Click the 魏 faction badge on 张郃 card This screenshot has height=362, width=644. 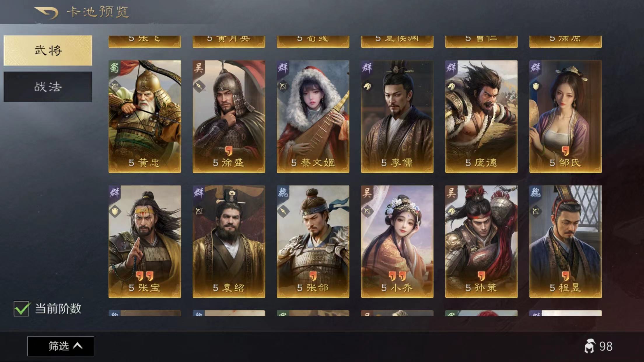283,193
